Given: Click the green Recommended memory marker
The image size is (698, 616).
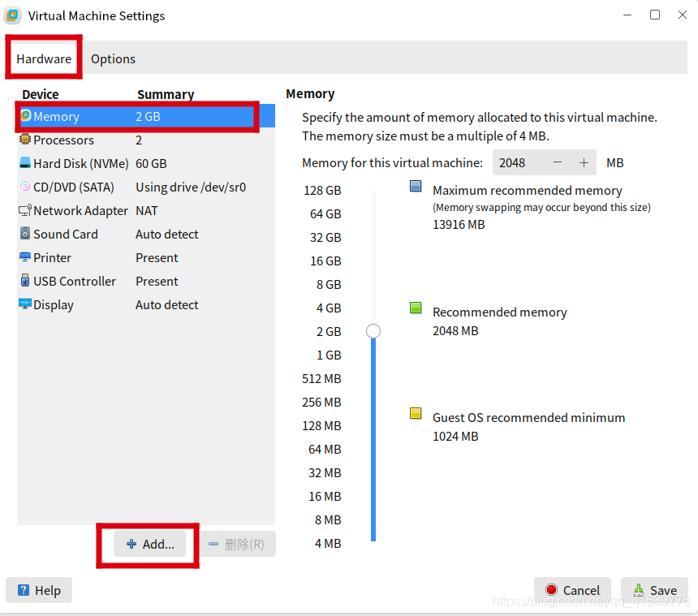Looking at the screenshot, I should [x=416, y=308].
